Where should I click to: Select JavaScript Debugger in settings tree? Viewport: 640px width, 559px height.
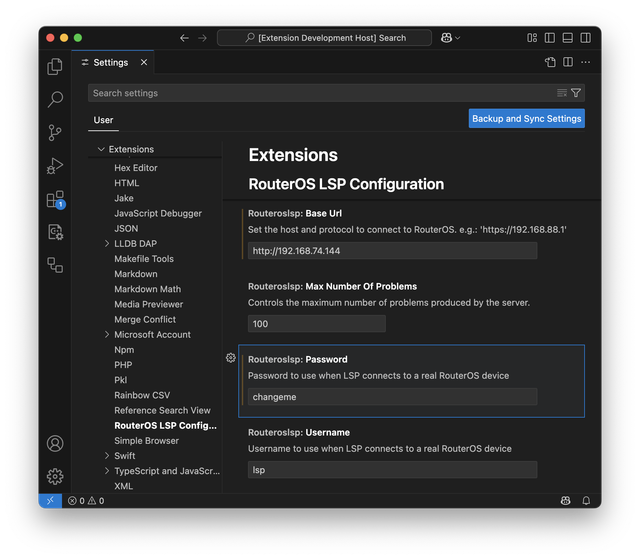click(158, 213)
